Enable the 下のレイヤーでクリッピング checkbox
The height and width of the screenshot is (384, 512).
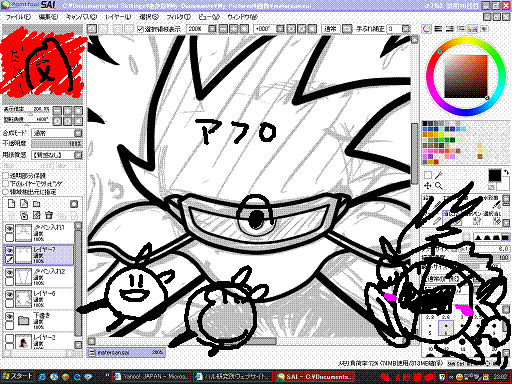[x=6, y=183]
